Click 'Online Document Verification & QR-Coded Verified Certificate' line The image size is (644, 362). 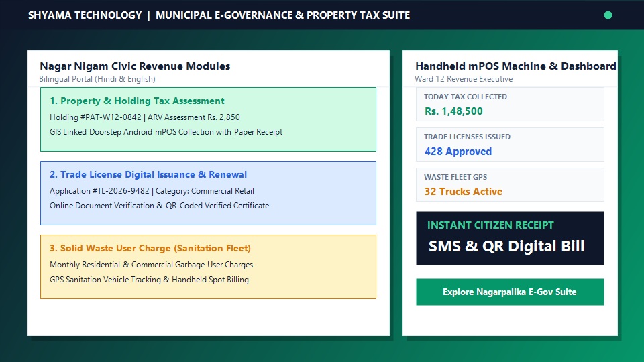[x=160, y=206]
